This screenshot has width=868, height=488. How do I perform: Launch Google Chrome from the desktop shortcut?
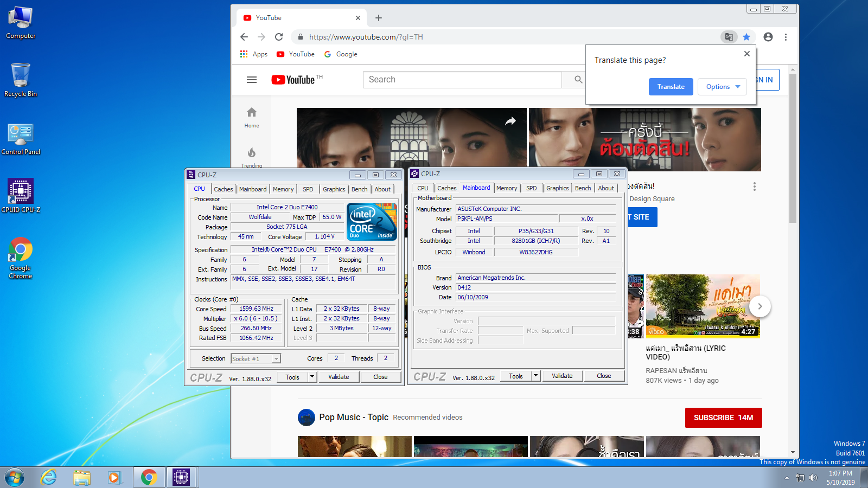[21, 258]
